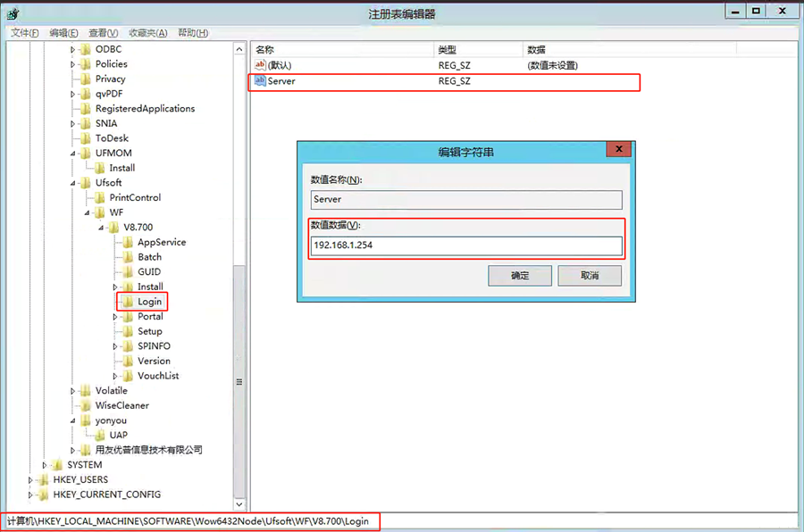
Task: Click the Registry Editor title bar icon
Action: [13, 14]
